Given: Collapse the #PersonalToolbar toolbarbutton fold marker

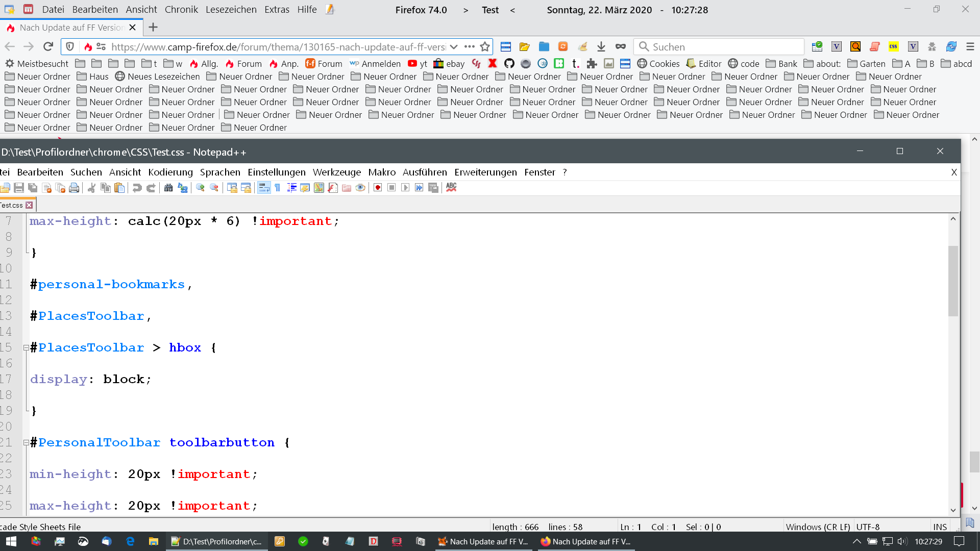Looking at the screenshot, I should [26, 443].
